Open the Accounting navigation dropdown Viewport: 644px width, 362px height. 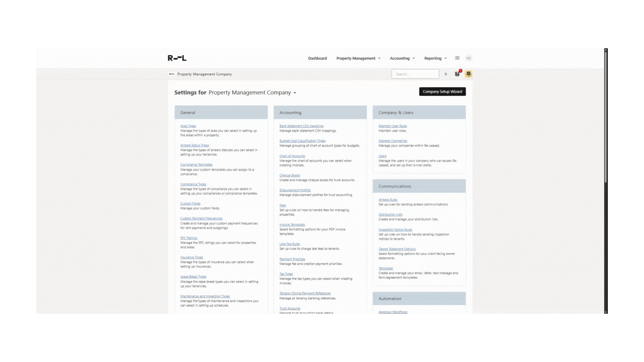coord(402,58)
